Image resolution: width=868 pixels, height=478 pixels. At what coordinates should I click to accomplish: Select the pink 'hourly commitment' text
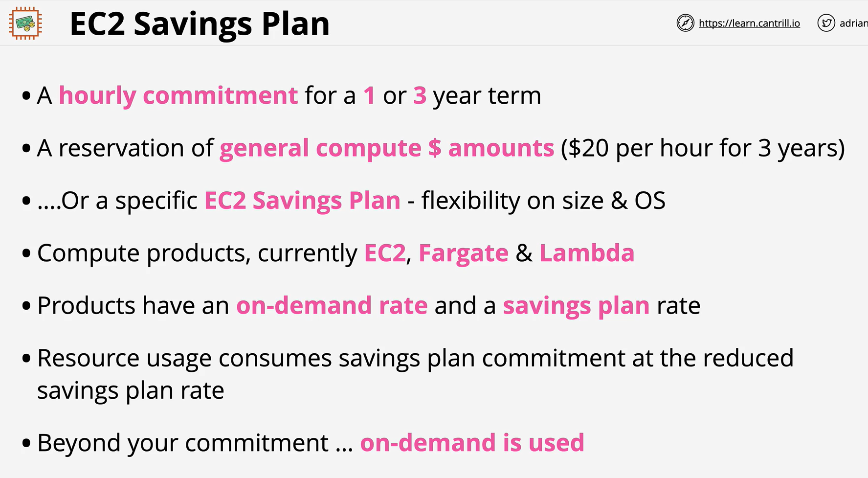tap(178, 96)
